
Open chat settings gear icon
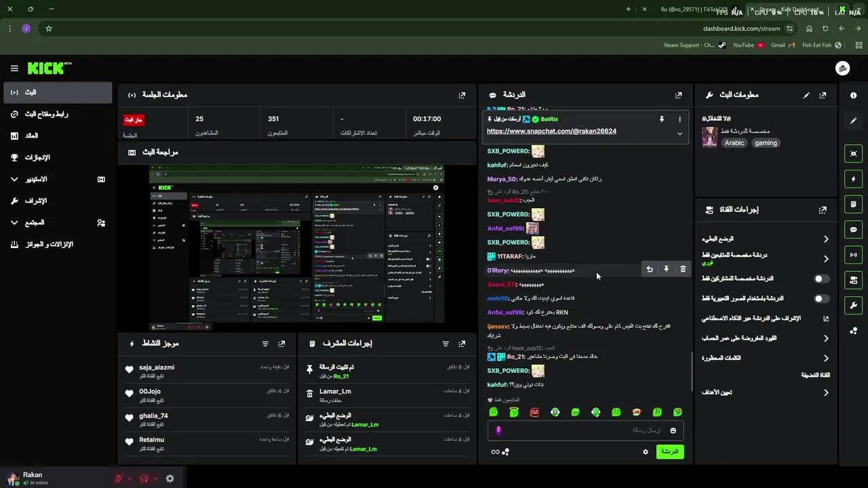(x=645, y=452)
